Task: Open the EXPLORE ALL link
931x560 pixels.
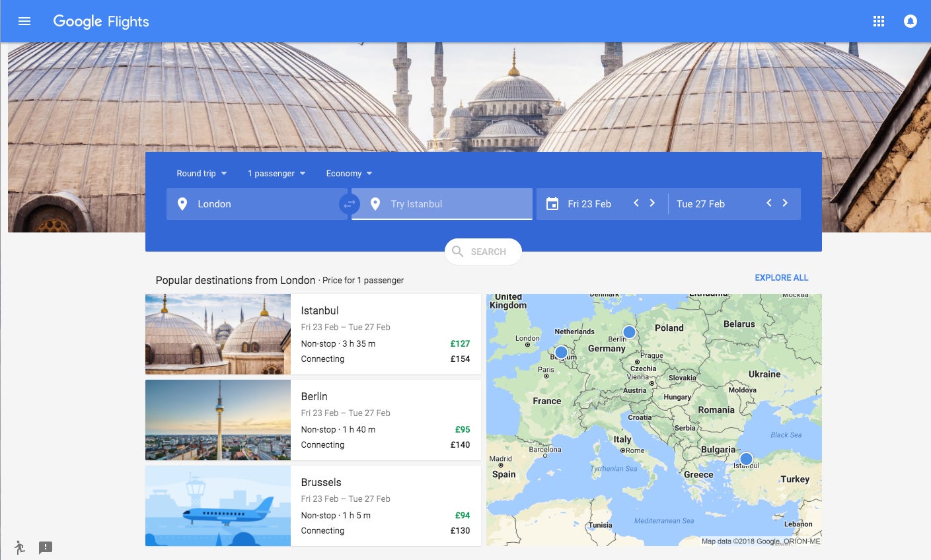Action: point(782,277)
